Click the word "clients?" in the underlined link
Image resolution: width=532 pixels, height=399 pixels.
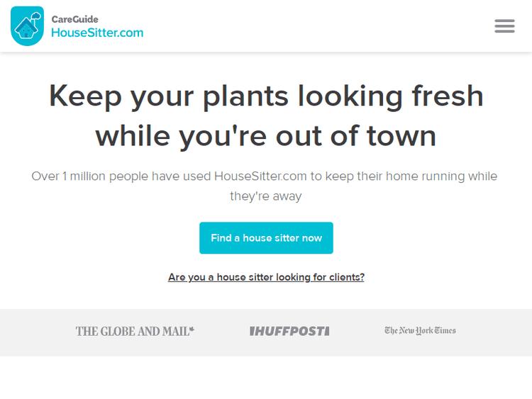coord(346,277)
